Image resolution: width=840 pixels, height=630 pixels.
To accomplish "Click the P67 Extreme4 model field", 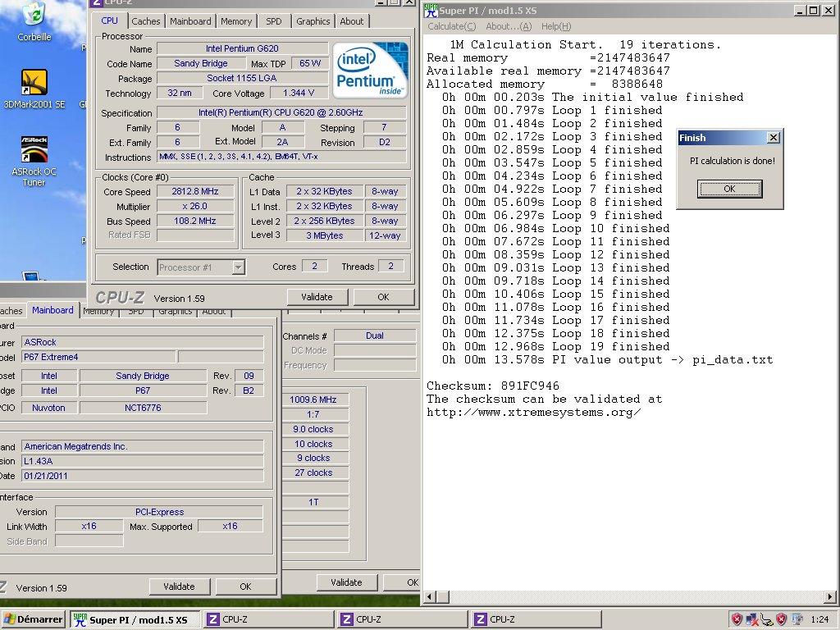I will point(98,357).
